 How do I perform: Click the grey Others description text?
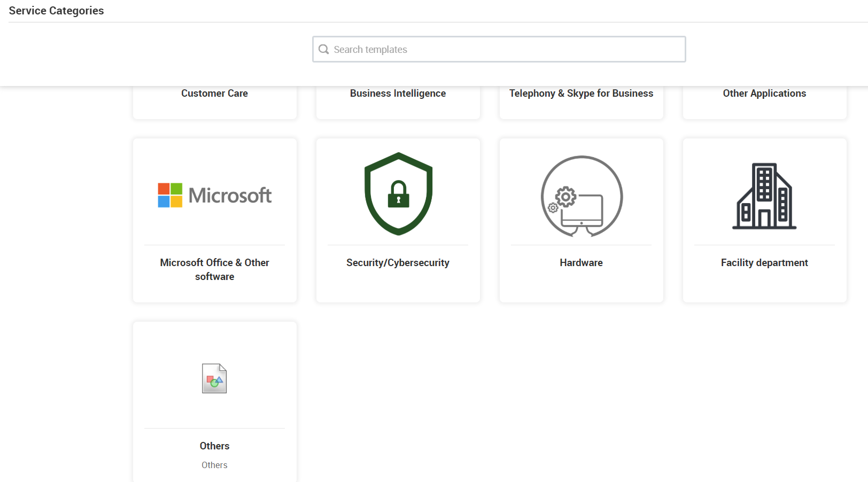214,465
